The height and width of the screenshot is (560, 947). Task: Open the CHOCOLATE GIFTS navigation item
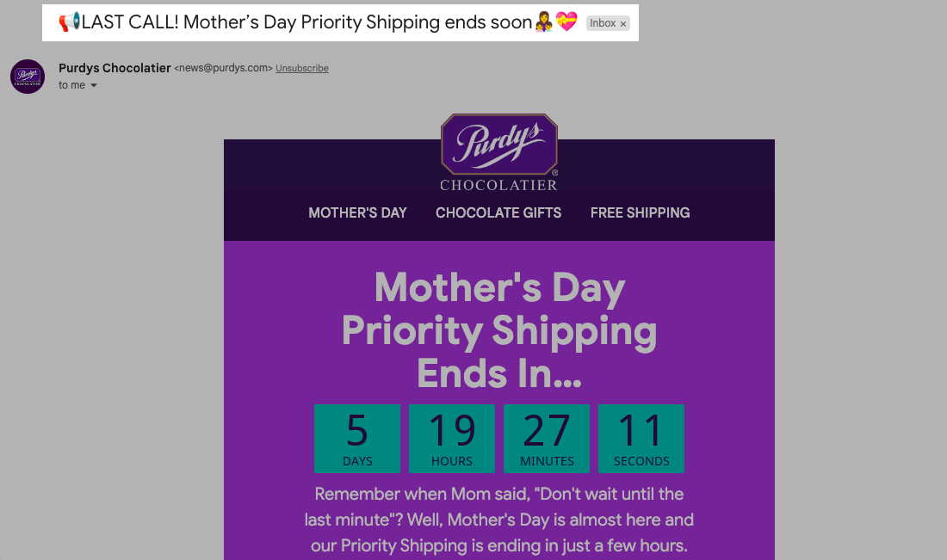(x=498, y=212)
